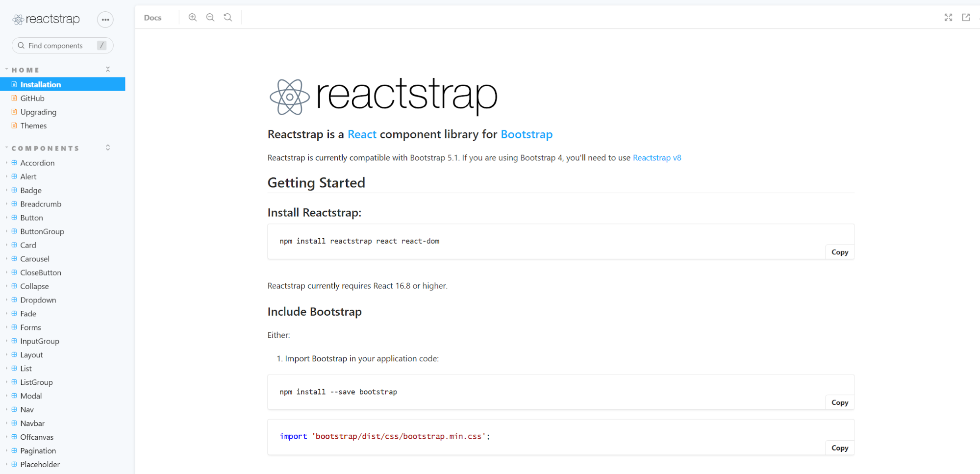The height and width of the screenshot is (474, 980).
Task: Expand the Dropdown tree item arrow
Action: pos(6,300)
